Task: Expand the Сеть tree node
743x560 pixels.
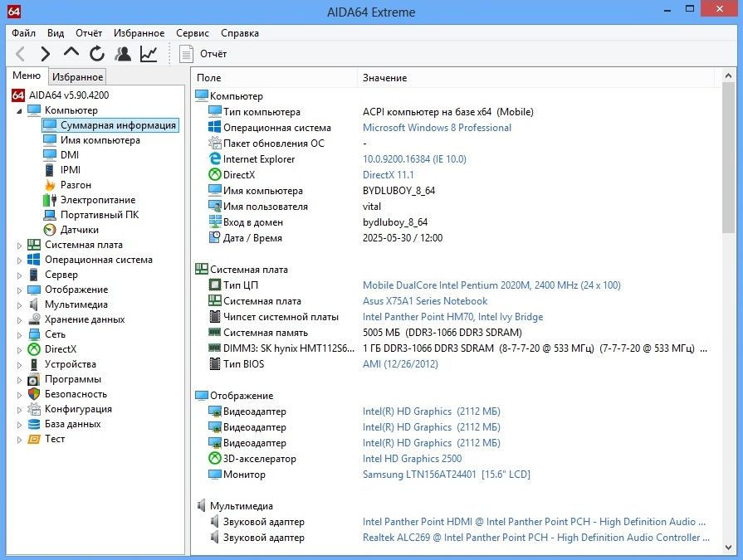Action: point(19,335)
